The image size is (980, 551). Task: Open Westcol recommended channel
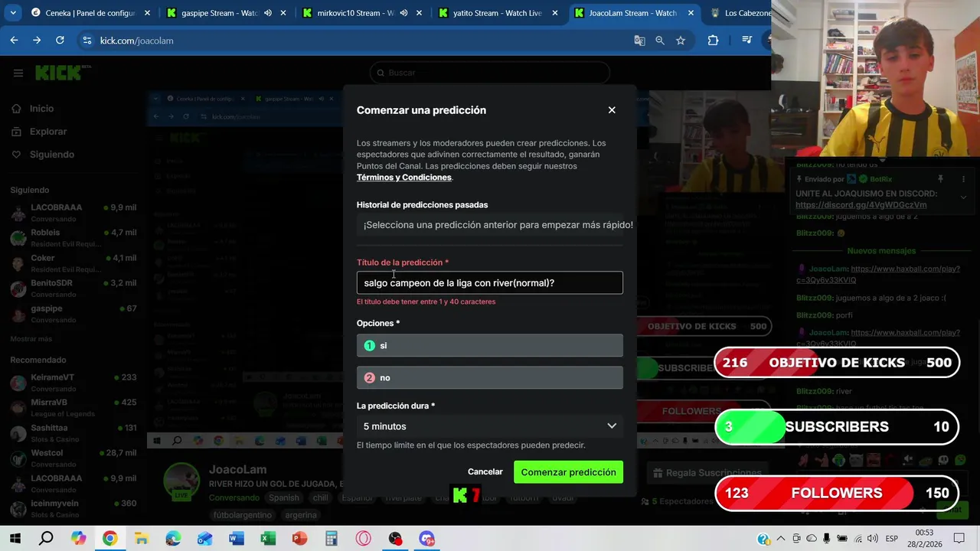pos(73,458)
